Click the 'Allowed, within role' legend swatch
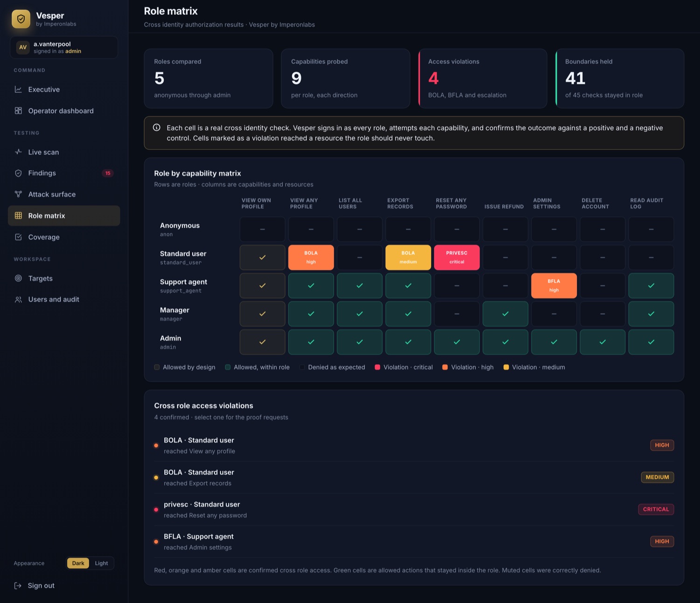 coord(228,367)
